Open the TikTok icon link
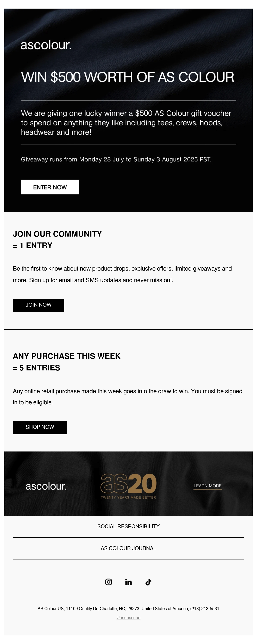Image resolution: width=257 pixels, height=644 pixels. (148, 582)
